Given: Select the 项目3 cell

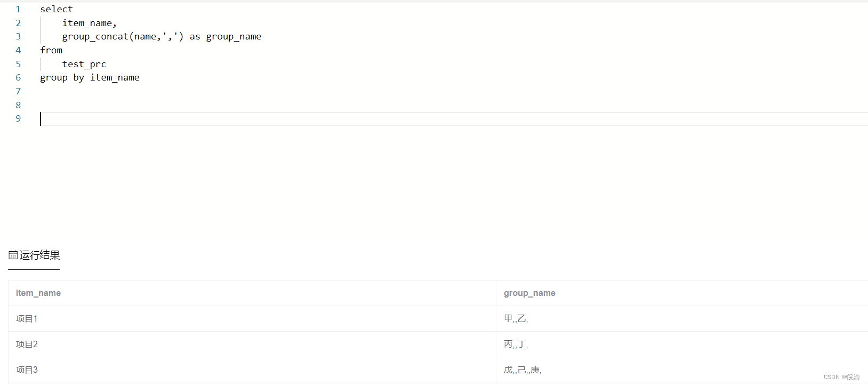Looking at the screenshot, I should (252, 370).
